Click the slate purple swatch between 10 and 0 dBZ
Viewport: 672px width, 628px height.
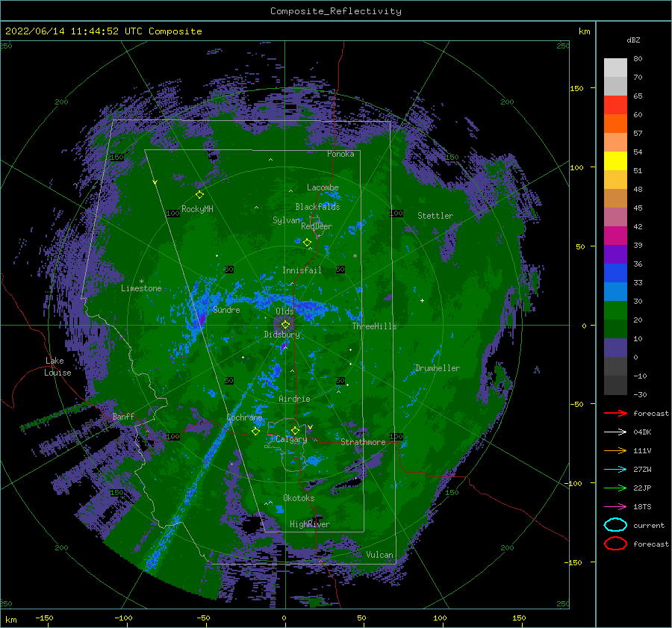(615, 348)
